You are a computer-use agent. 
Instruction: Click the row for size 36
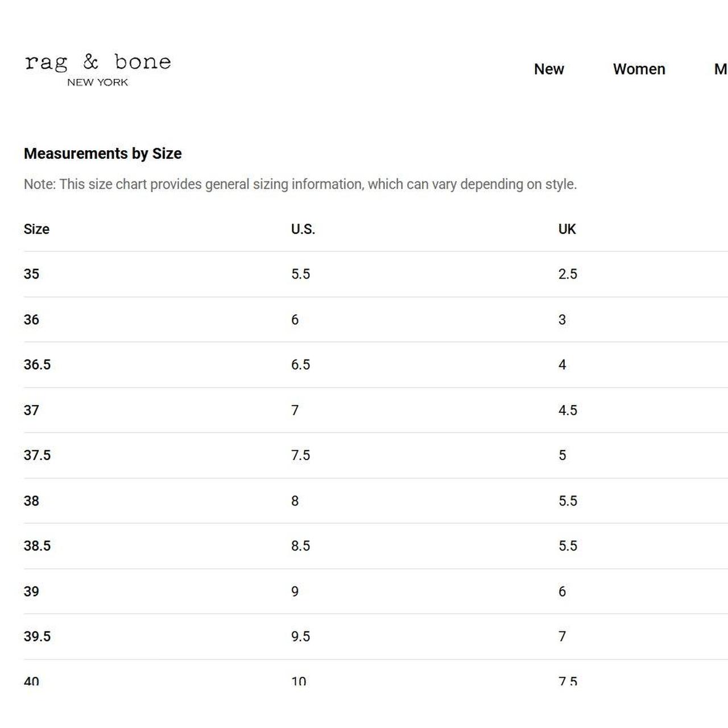tap(32, 319)
